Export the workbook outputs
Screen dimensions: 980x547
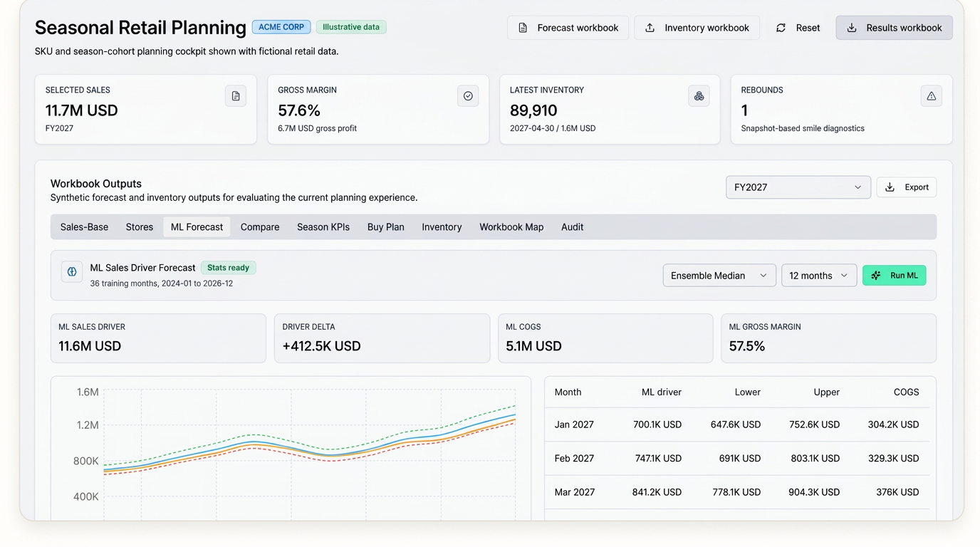(x=907, y=187)
